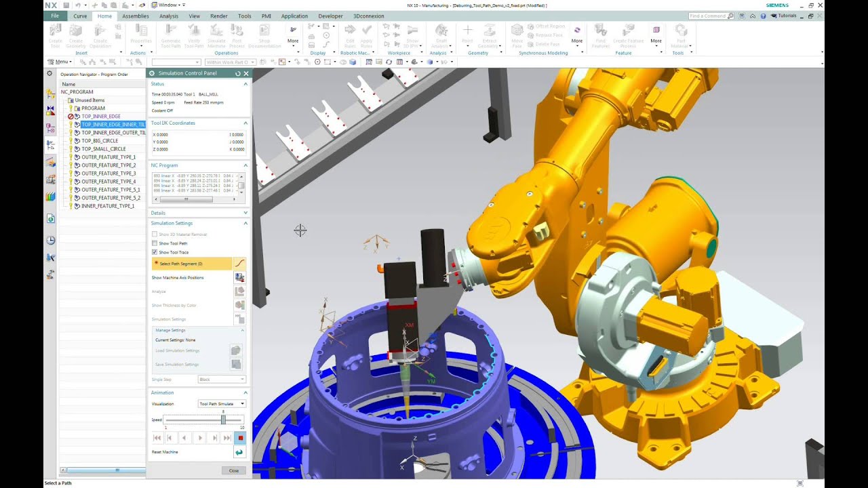
Task: Collapse the Animation section
Action: [245, 392]
